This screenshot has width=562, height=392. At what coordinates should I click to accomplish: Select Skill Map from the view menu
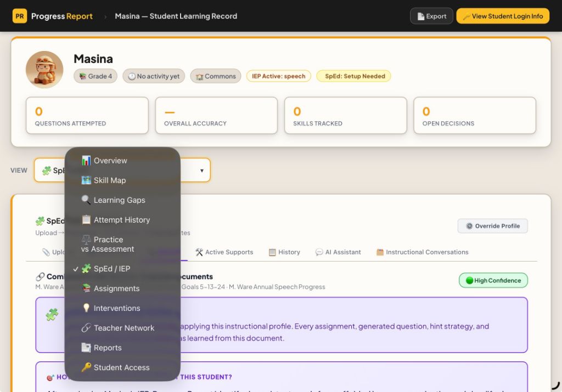pyautogui.click(x=122, y=180)
